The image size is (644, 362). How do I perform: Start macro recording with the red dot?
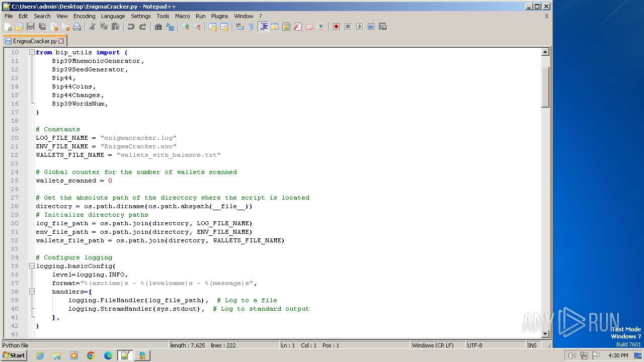pyautogui.click(x=336, y=27)
